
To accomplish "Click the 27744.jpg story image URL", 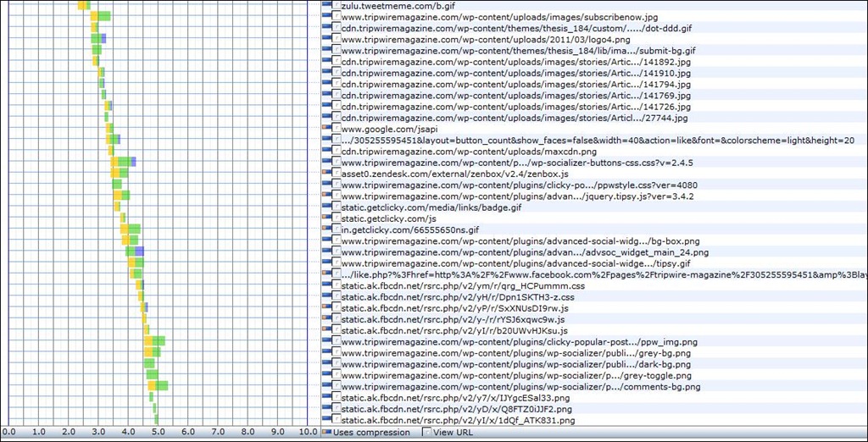I will [515, 118].
